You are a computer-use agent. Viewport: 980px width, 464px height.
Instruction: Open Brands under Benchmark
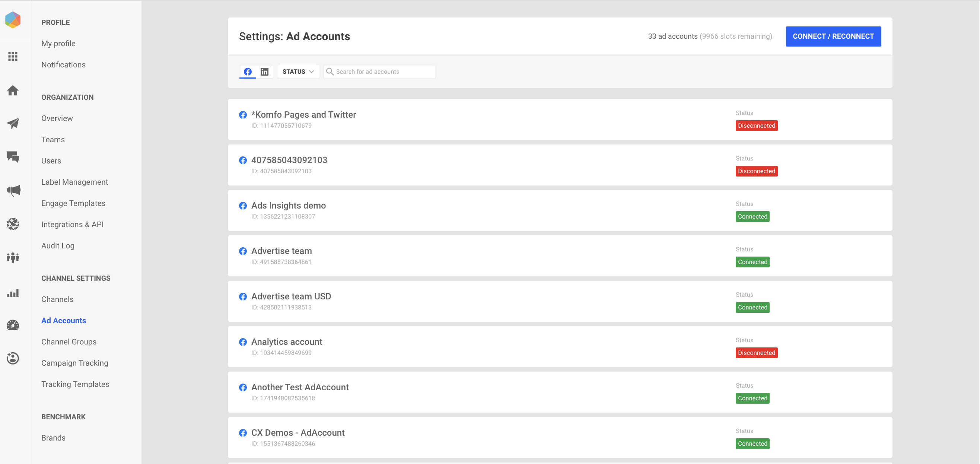(53, 438)
